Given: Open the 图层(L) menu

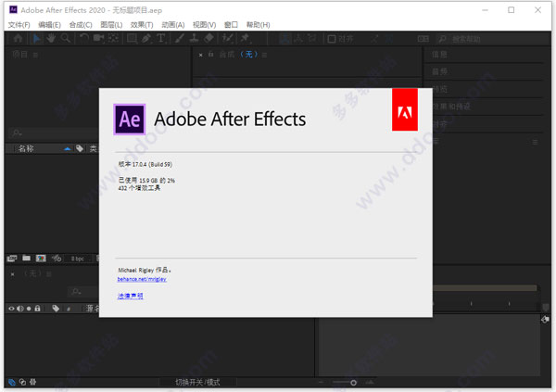Looking at the screenshot, I should tap(111, 25).
